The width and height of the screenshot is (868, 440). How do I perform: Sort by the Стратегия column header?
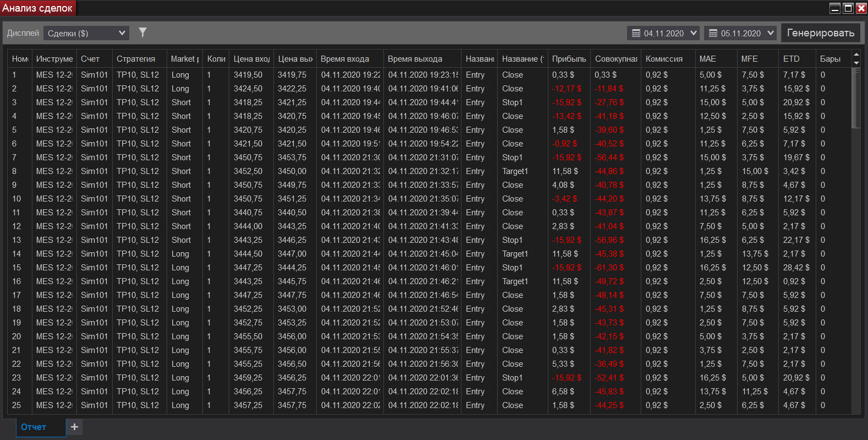[x=140, y=59]
